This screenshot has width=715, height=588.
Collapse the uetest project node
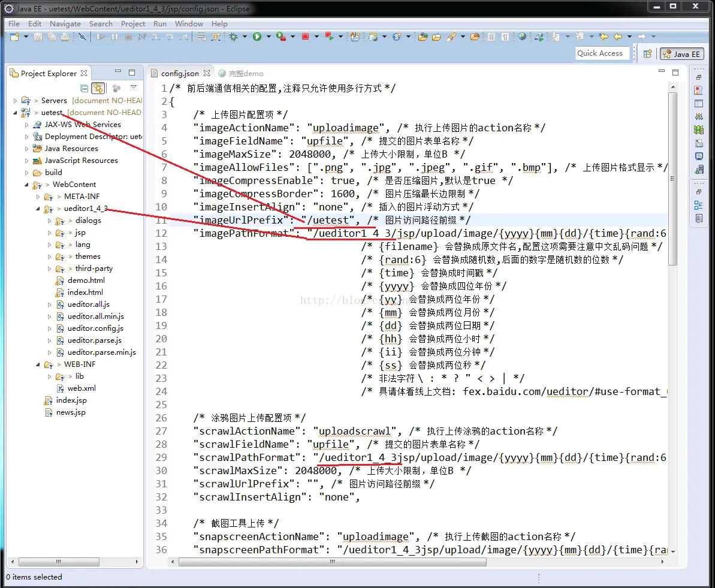16,113
